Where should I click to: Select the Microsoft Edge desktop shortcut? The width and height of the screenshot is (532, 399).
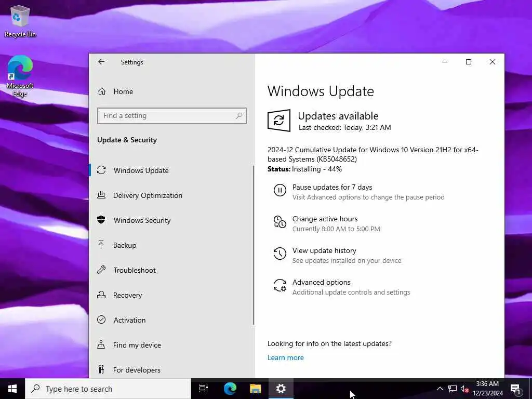coord(20,75)
